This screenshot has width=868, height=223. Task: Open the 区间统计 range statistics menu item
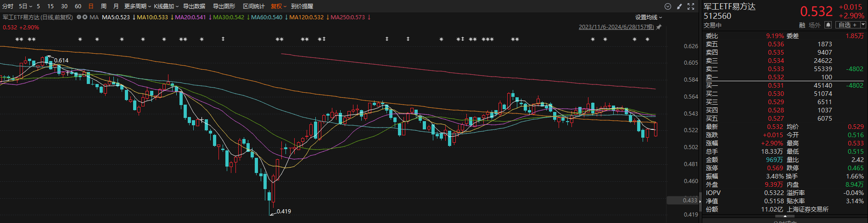pyautogui.click(x=253, y=6)
